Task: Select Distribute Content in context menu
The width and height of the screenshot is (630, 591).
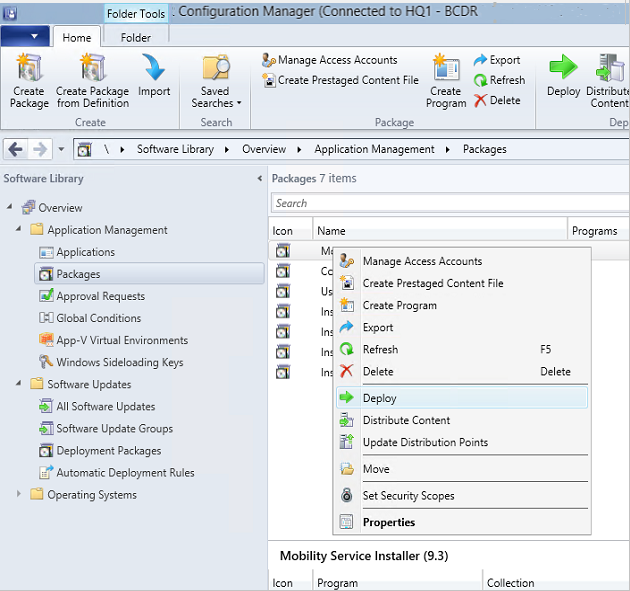Action: (406, 420)
